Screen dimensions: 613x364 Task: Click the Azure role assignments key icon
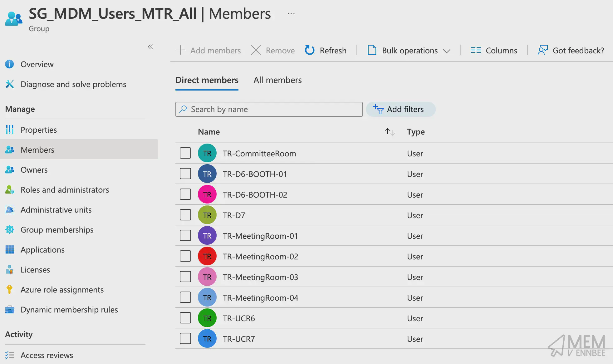tap(10, 289)
